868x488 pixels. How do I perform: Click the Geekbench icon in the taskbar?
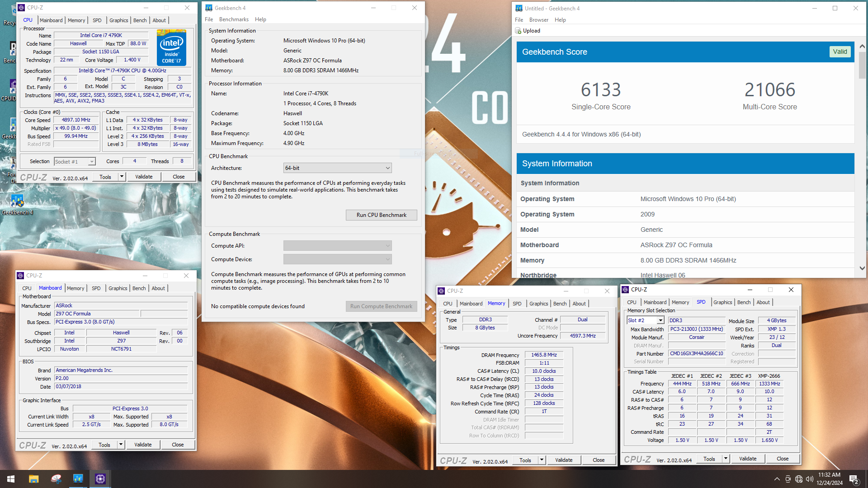(78, 479)
